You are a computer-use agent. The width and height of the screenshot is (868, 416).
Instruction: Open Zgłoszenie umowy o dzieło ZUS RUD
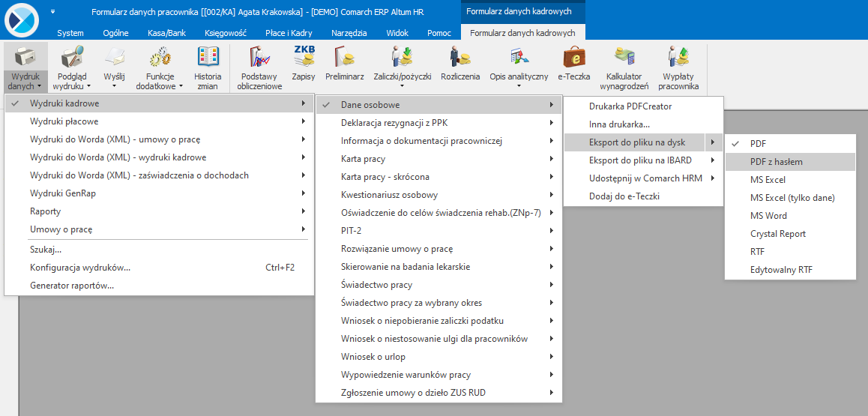[x=439, y=393]
